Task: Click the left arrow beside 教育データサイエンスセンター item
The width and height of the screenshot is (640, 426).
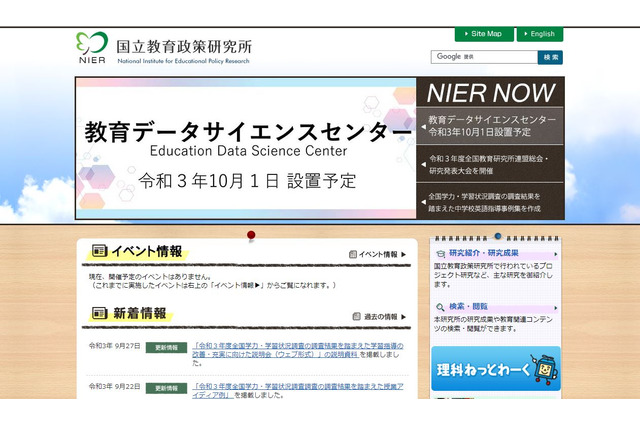Action: point(423,126)
